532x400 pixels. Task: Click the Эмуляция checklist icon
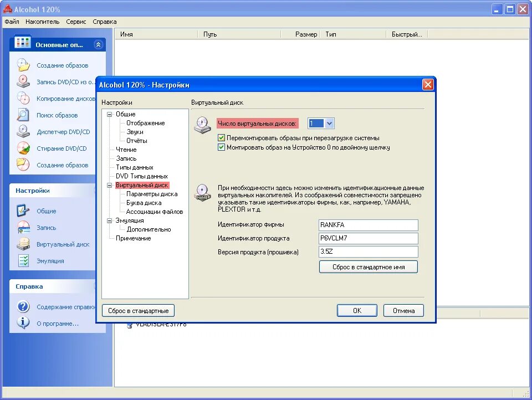[x=23, y=260]
